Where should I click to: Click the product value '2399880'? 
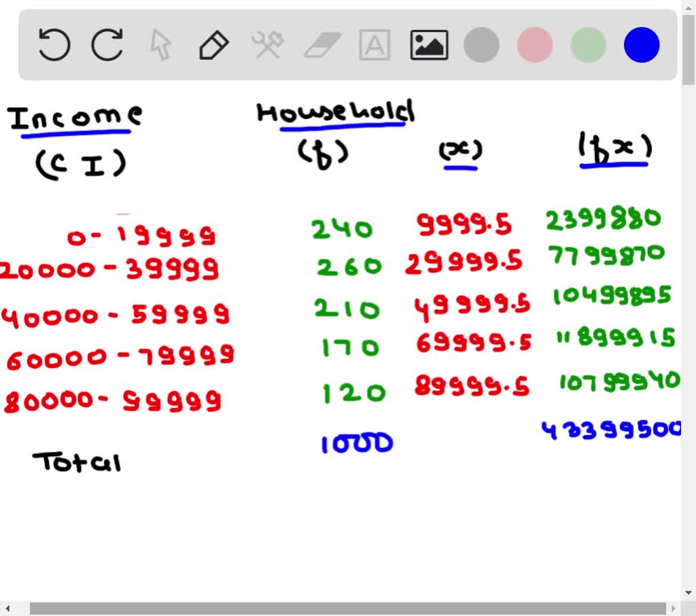(604, 218)
